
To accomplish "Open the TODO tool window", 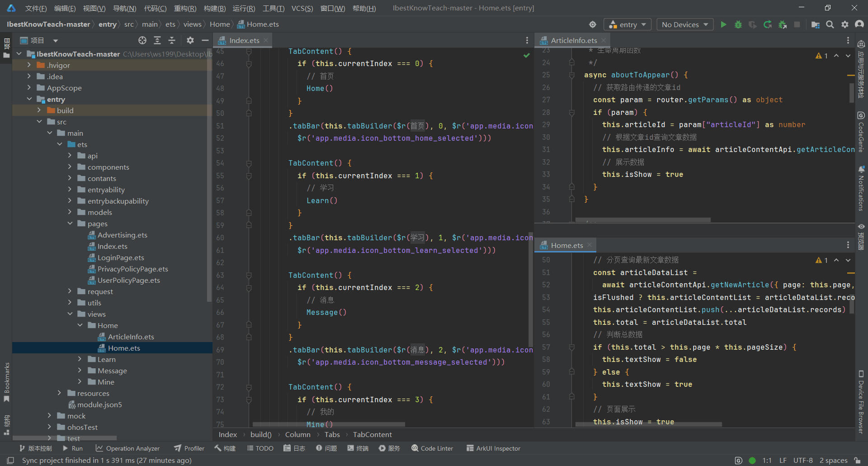I will tap(260, 448).
